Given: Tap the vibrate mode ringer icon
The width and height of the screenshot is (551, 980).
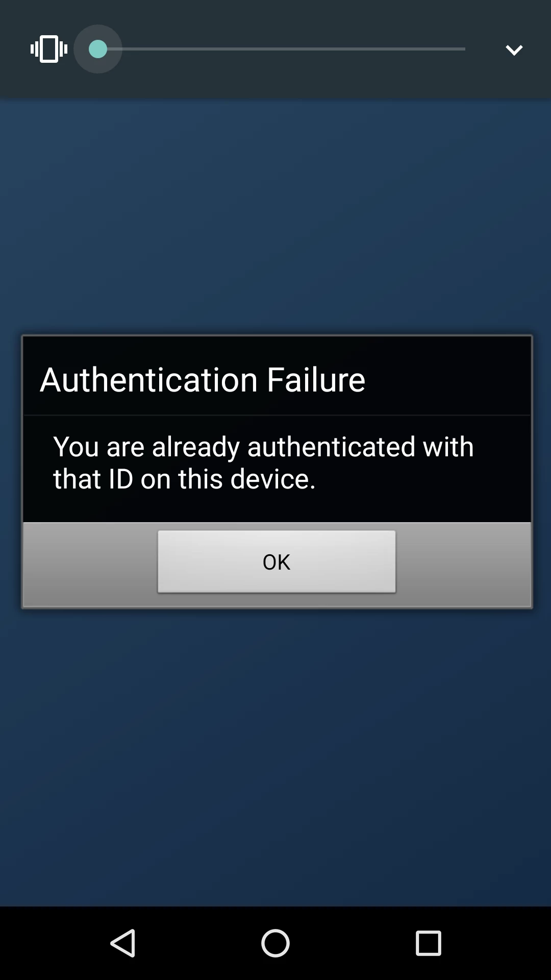Looking at the screenshot, I should tap(49, 49).
